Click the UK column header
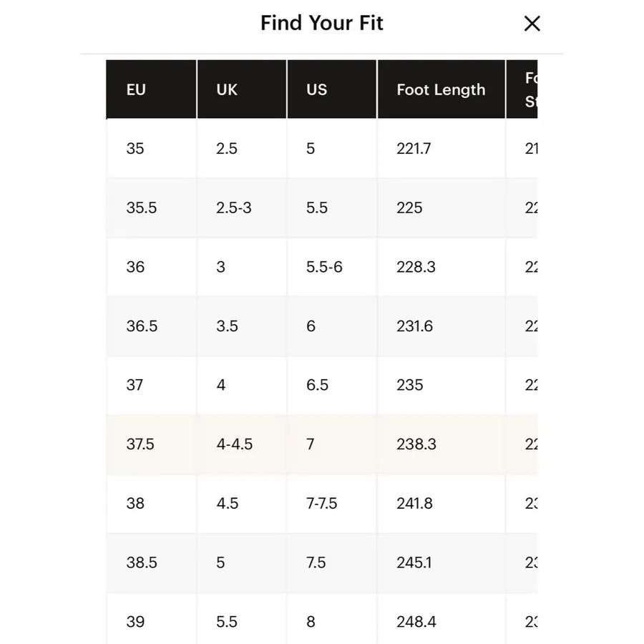Image resolution: width=644 pixels, height=644 pixels. point(242,89)
